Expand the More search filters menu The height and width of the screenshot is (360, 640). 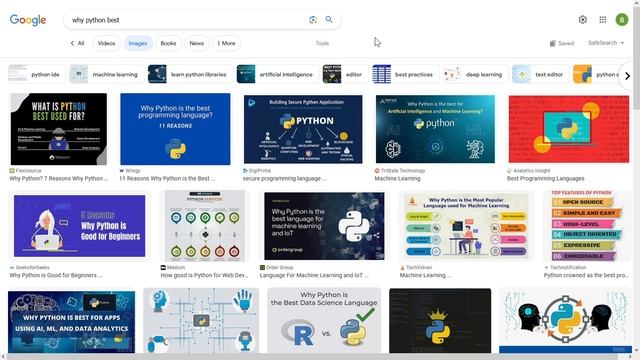226,43
